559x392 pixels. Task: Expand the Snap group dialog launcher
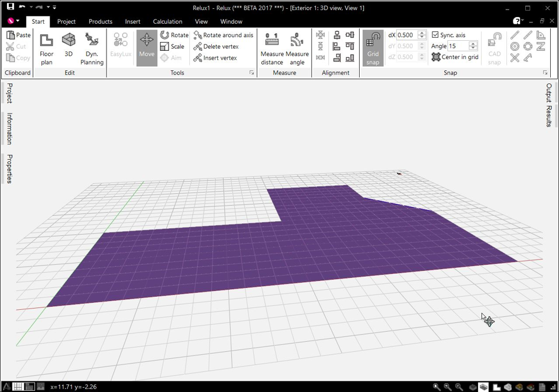click(545, 73)
